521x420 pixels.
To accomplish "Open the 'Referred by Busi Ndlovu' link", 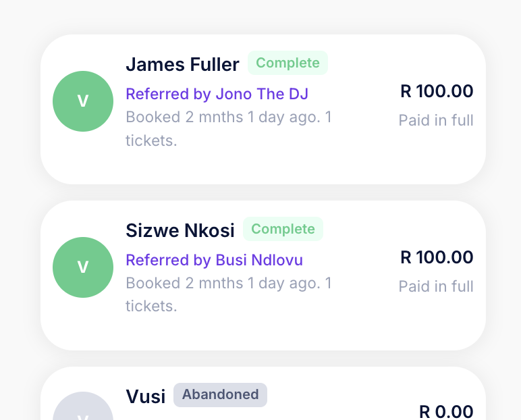I will click(x=214, y=260).
